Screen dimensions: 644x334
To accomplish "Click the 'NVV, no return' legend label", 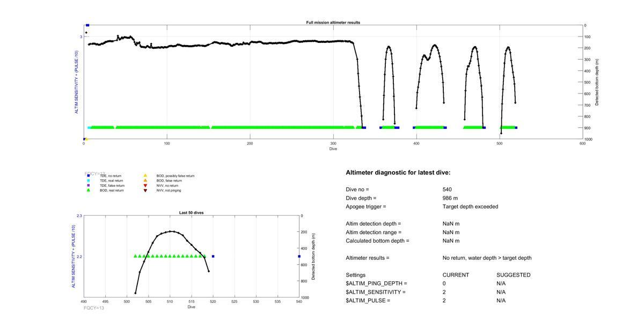I will coord(167,185).
